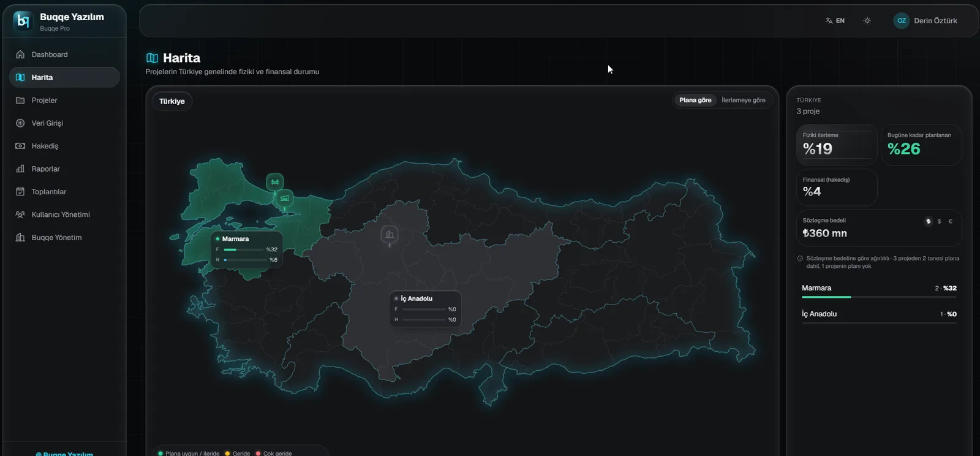Open the Raporlar chart icon
980x456 pixels.
pos(20,169)
